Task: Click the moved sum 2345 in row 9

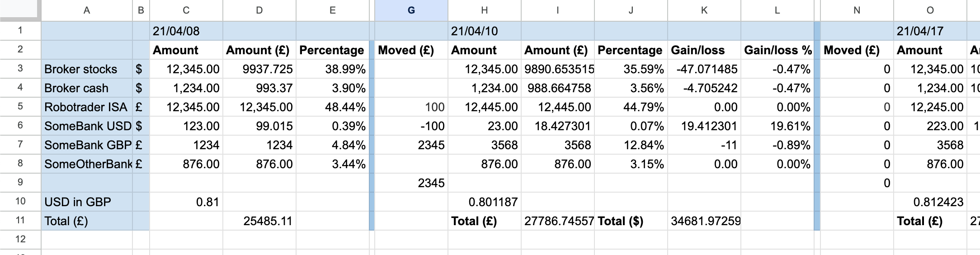Action: point(411,183)
